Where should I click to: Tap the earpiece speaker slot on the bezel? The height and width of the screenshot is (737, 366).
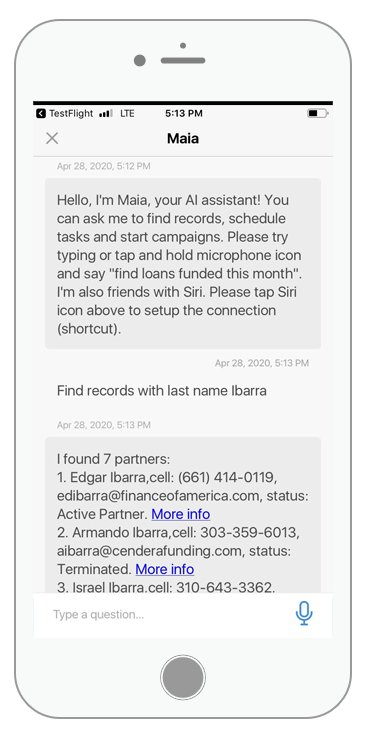pos(183,61)
